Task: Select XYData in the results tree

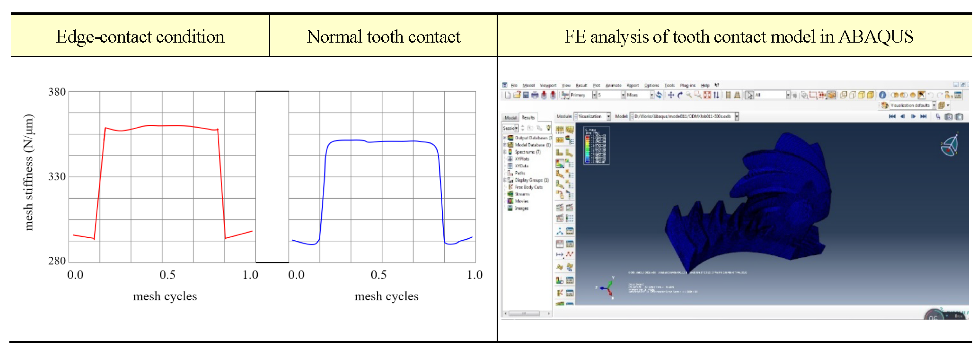Action: 521,166
